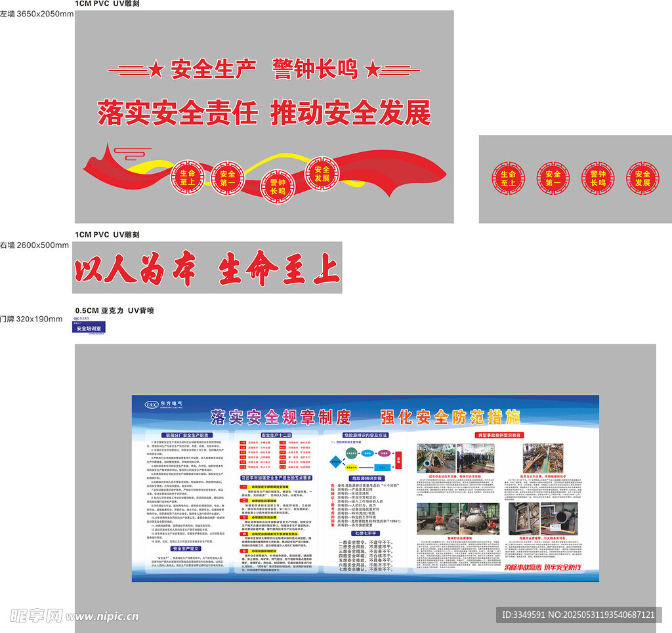
Task: Click the 以人为本 生命至上 calligraphy banner
Action: click(207, 268)
